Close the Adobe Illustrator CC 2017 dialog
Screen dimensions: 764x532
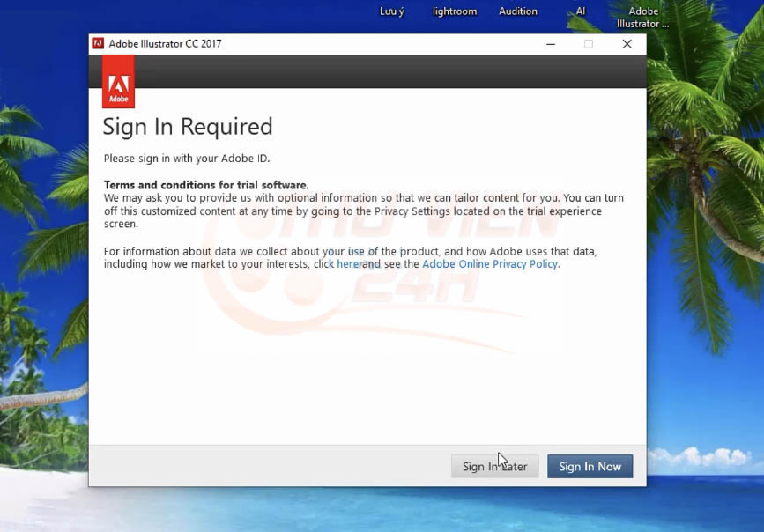pyautogui.click(x=627, y=44)
